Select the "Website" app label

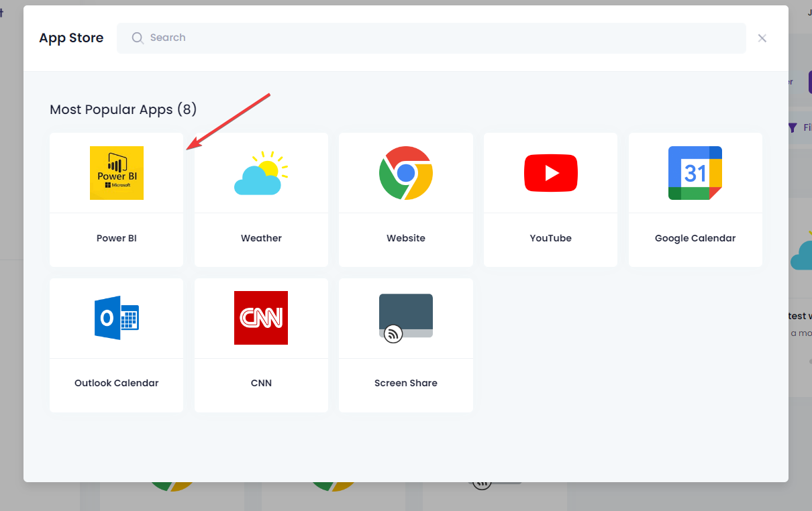pos(406,238)
